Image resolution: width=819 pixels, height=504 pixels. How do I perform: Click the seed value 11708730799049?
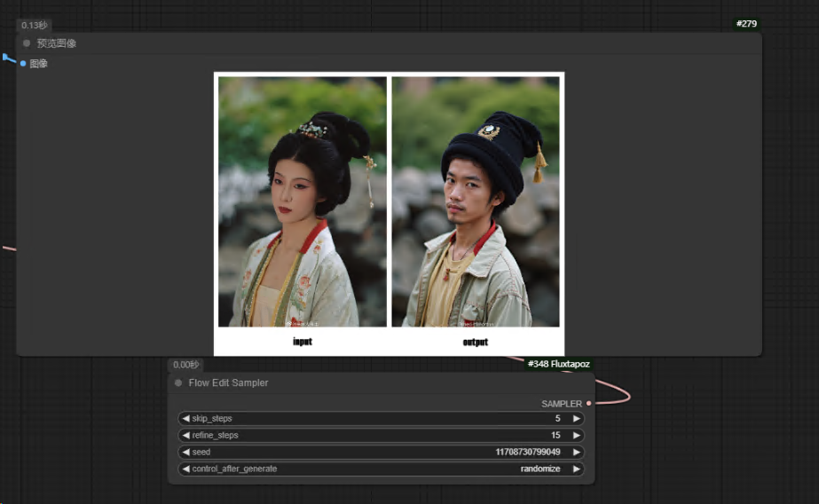(527, 453)
